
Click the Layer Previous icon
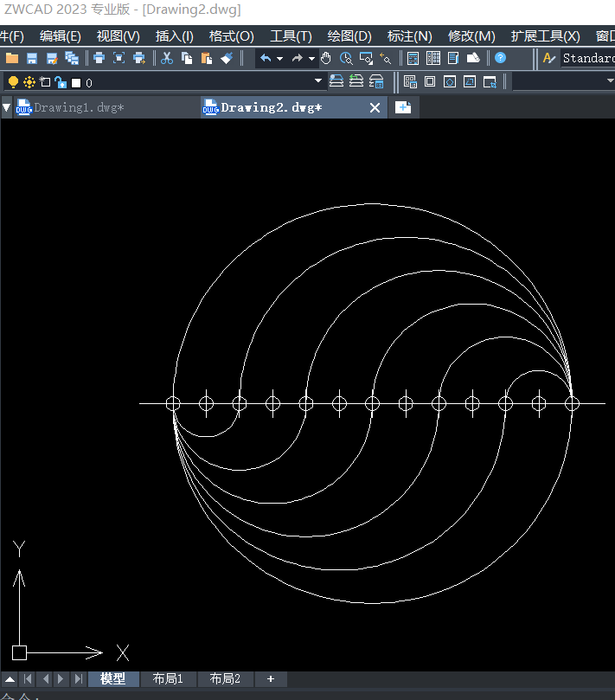coord(356,80)
